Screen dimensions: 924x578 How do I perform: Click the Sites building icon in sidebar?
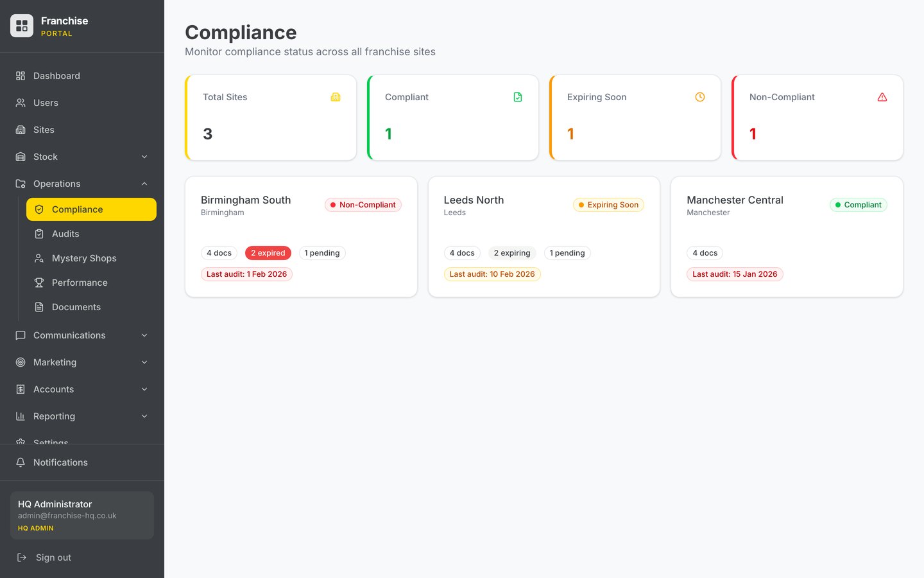tap(21, 130)
